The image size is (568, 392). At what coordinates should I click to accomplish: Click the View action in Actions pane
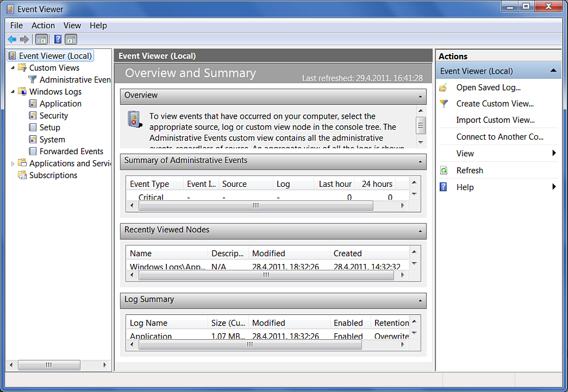tap(465, 154)
